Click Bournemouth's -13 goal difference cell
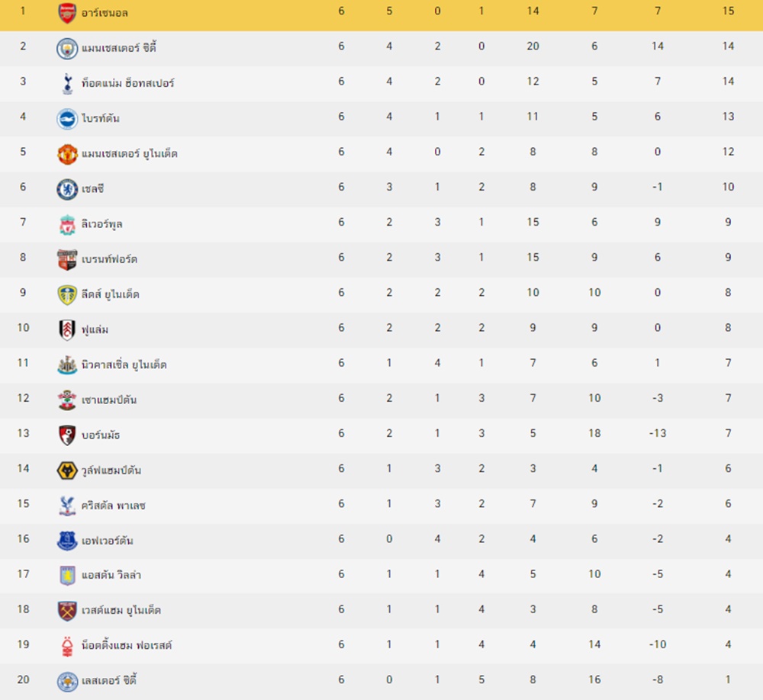The image size is (763, 700). click(x=658, y=433)
